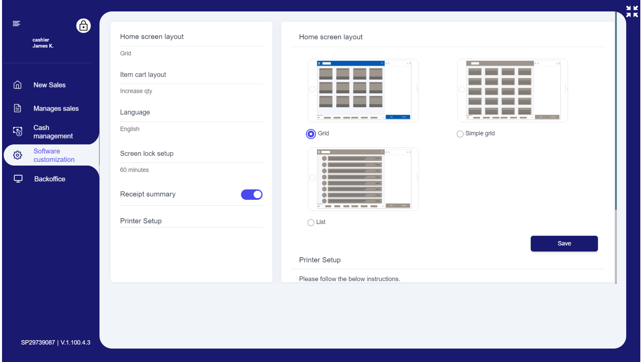Click the Backoffice monitor icon
This screenshot has width=644, height=362.
(18, 179)
